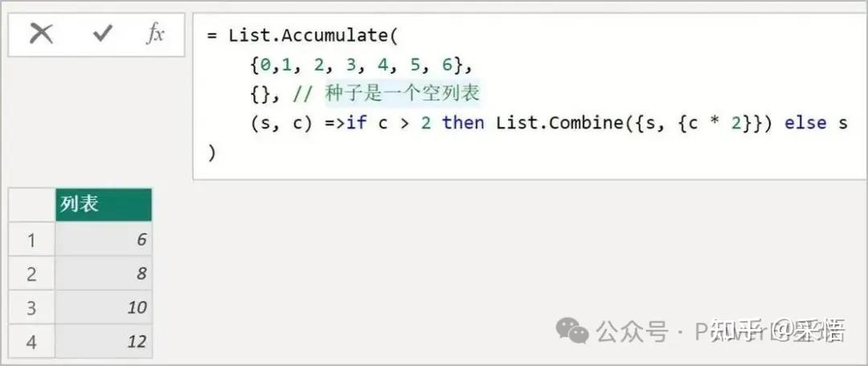This screenshot has height=366, width=868.
Task: Cancel the formula edit with X icon
Action: (x=41, y=34)
